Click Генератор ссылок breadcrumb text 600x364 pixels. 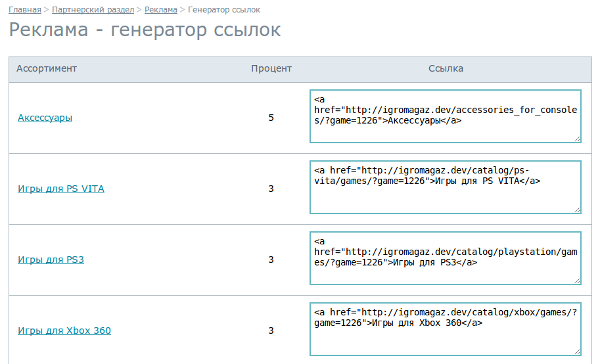pyautogui.click(x=224, y=10)
